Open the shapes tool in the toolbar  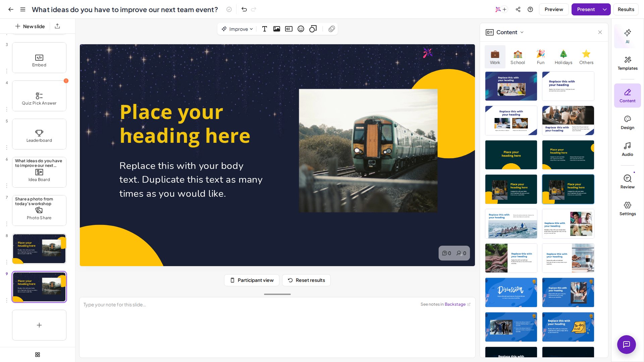(313, 29)
